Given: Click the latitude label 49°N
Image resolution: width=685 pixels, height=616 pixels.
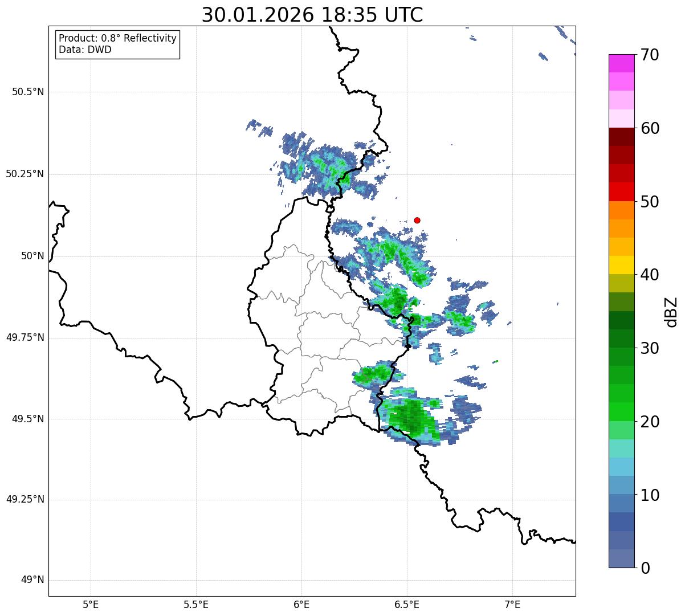Looking at the screenshot, I should coord(32,580).
